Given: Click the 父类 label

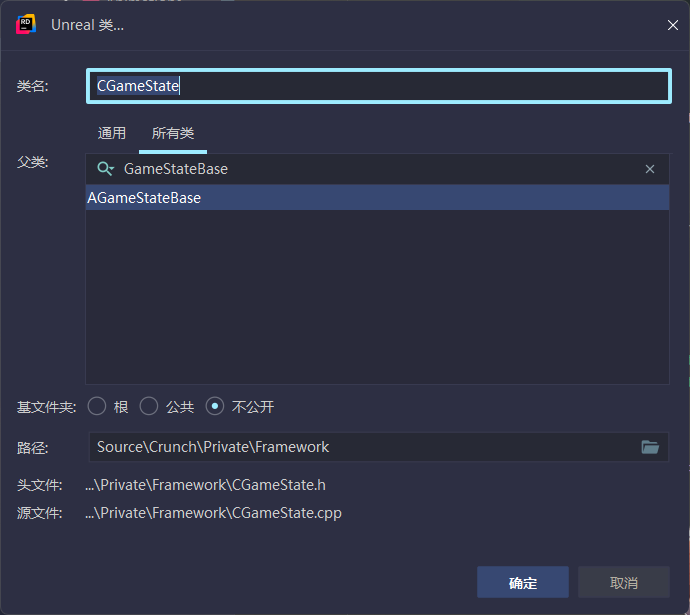Looking at the screenshot, I should (33, 162).
